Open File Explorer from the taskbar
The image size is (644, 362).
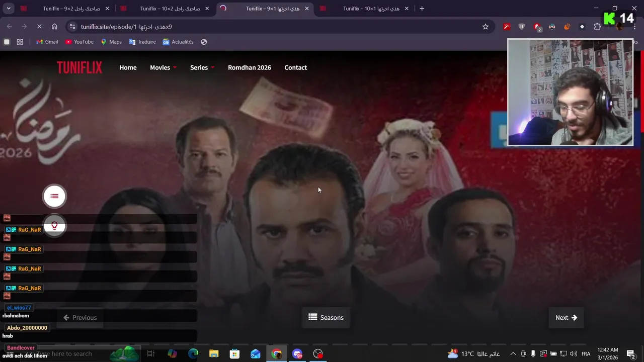click(x=214, y=354)
